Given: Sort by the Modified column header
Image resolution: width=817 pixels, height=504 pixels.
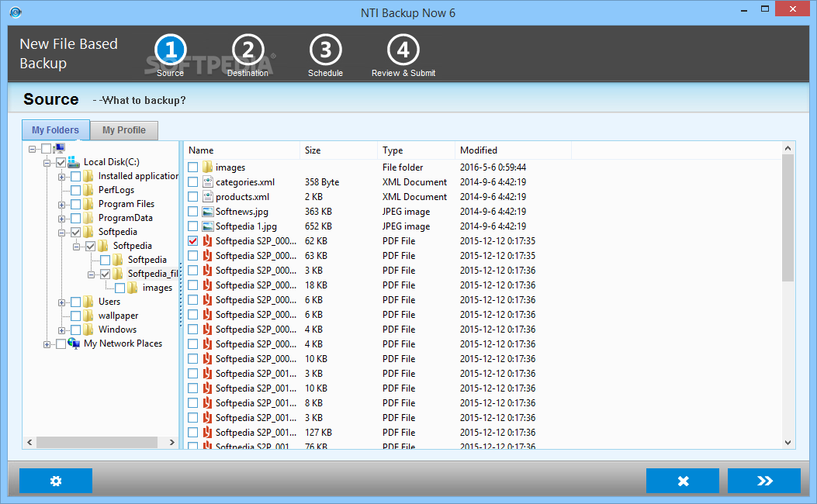Looking at the screenshot, I should [x=513, y=150].
